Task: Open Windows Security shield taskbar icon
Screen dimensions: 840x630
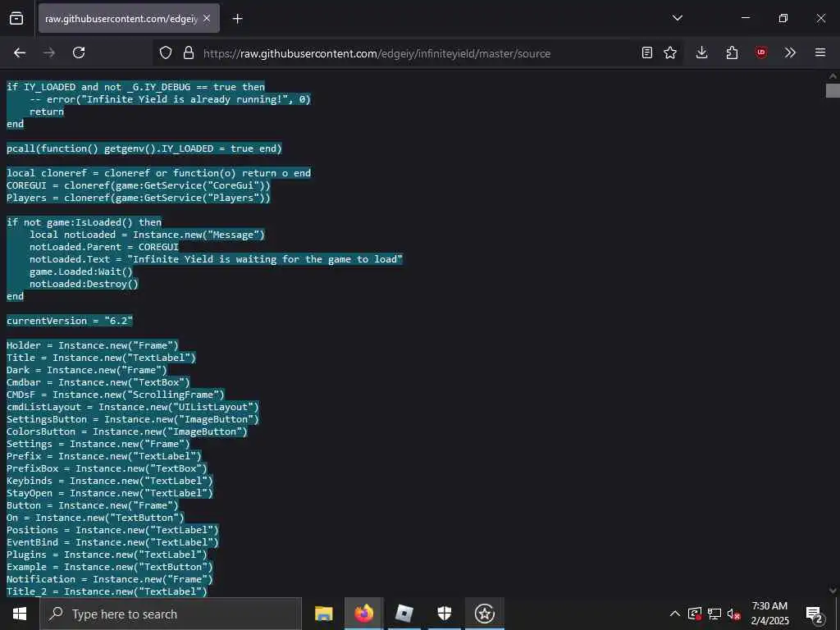Action: tap(445, 614)
